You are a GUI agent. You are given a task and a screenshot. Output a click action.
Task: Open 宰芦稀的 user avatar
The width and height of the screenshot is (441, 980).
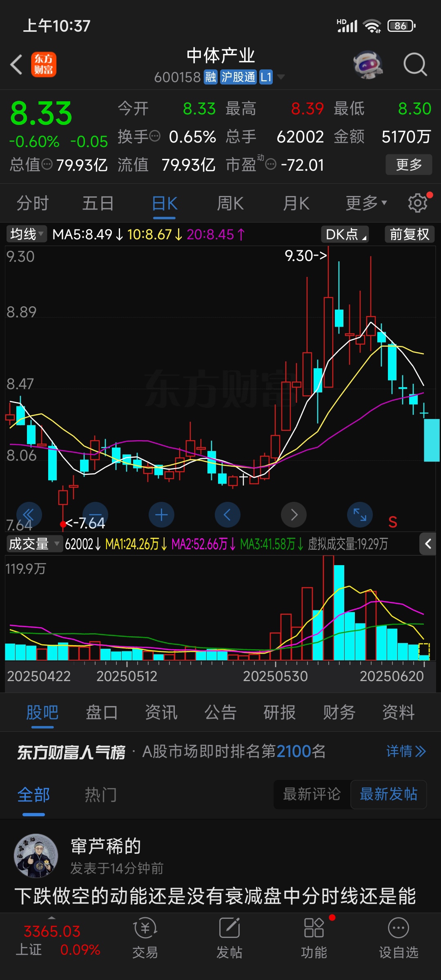pos(36,856)
